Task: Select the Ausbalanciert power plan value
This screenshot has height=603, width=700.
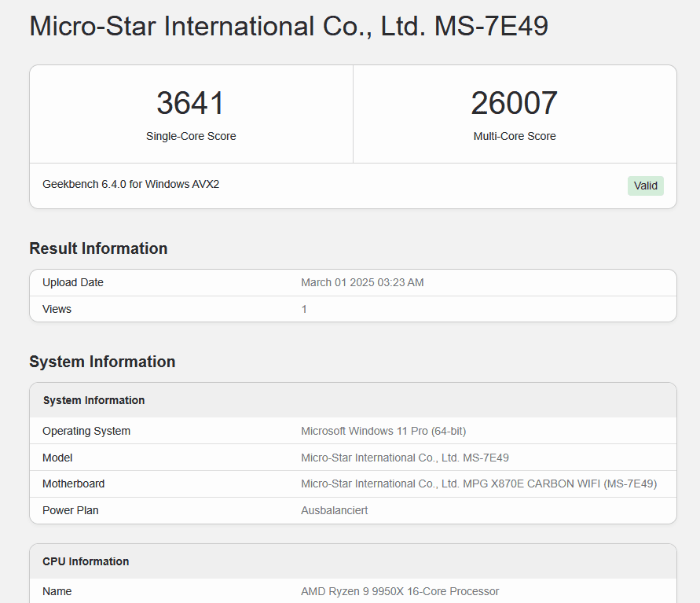Action: tap(335, 510)
